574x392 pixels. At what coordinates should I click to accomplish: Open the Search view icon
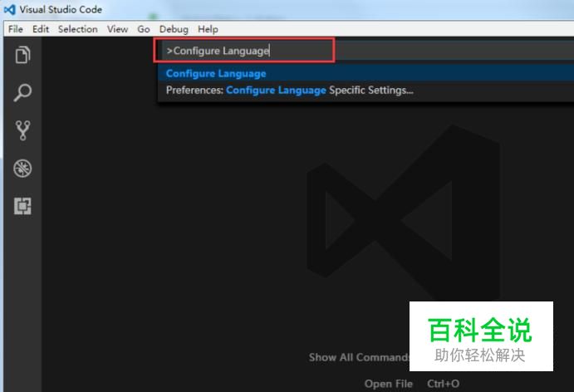(22, 92)
